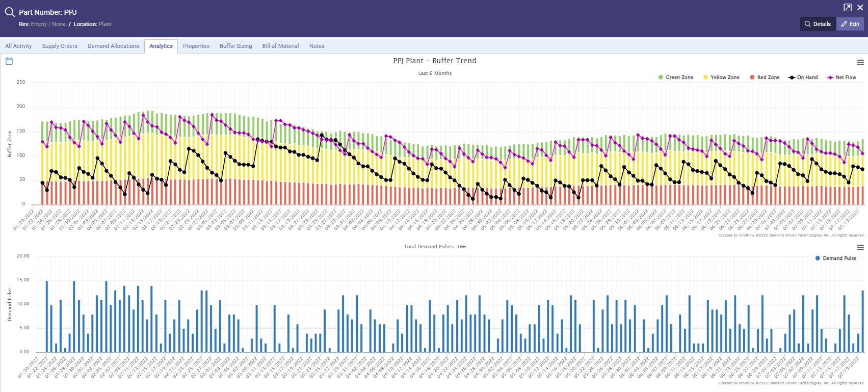This screenshot has height=392, width=868.
Task: Click the PPJ Plant – Buffer Trend title
Action: pyautogui.click(x=435, y=61)
